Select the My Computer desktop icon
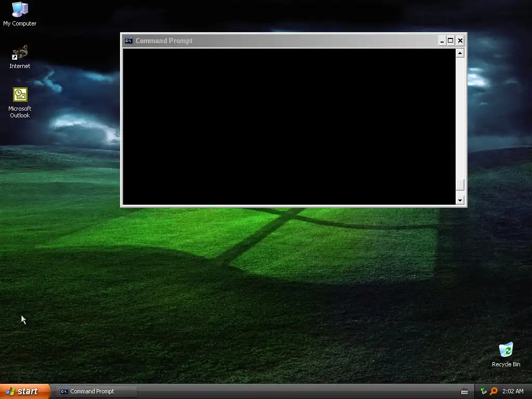 point(20,14)
